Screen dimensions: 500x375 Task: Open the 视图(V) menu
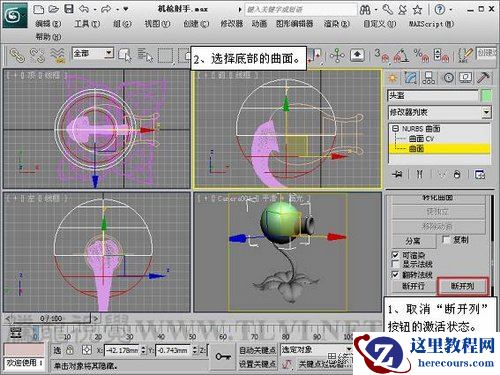pos(157,24)
